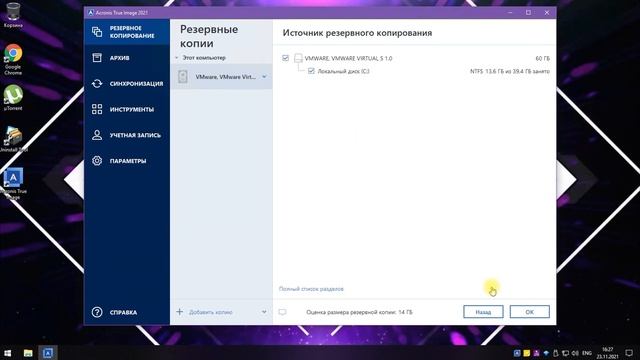640x360 pixels.
Task: Open Справка help section
Action: (x=127, y=312)
